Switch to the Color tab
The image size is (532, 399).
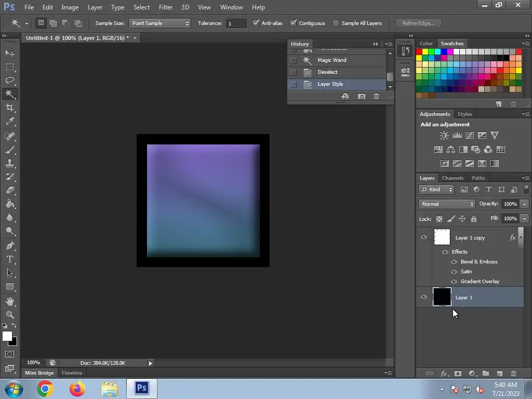(x=426, y=44)
